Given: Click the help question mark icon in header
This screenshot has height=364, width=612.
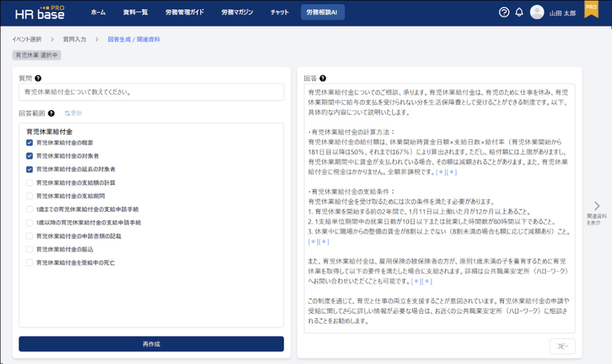Looking at the screenshot, I should click(504, 13).
